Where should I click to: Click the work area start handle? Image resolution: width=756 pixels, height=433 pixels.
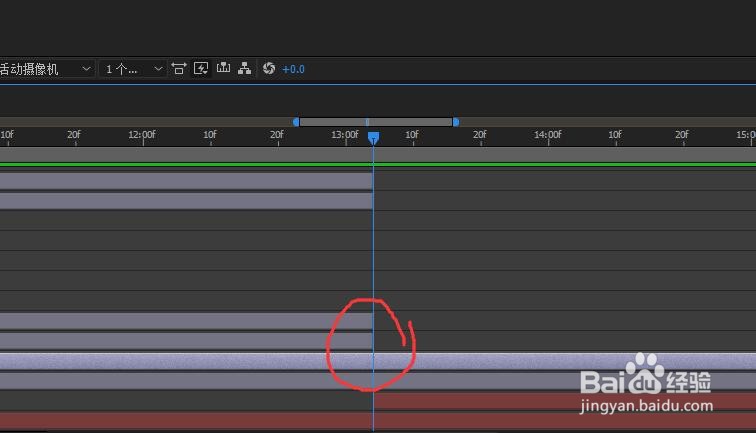click(296, 122)
